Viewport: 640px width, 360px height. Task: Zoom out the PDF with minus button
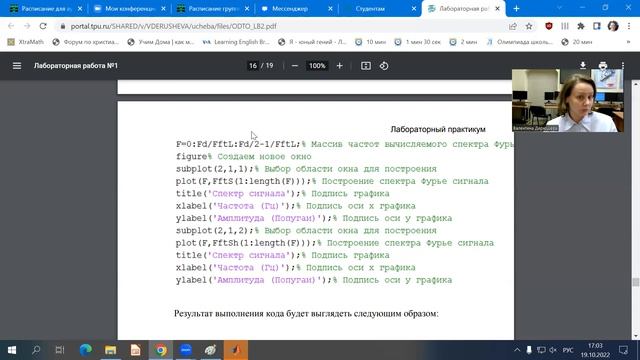(295, 66)
